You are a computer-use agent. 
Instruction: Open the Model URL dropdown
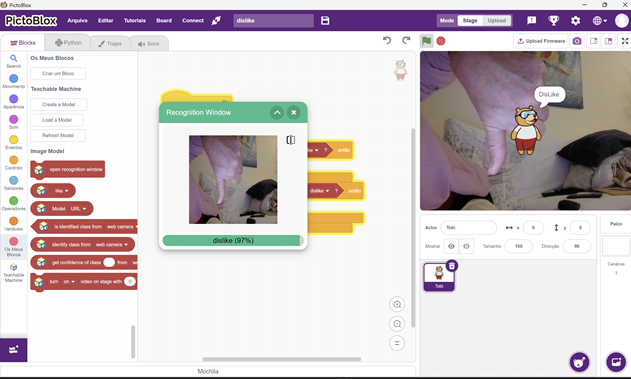click(x=78, y=209)
